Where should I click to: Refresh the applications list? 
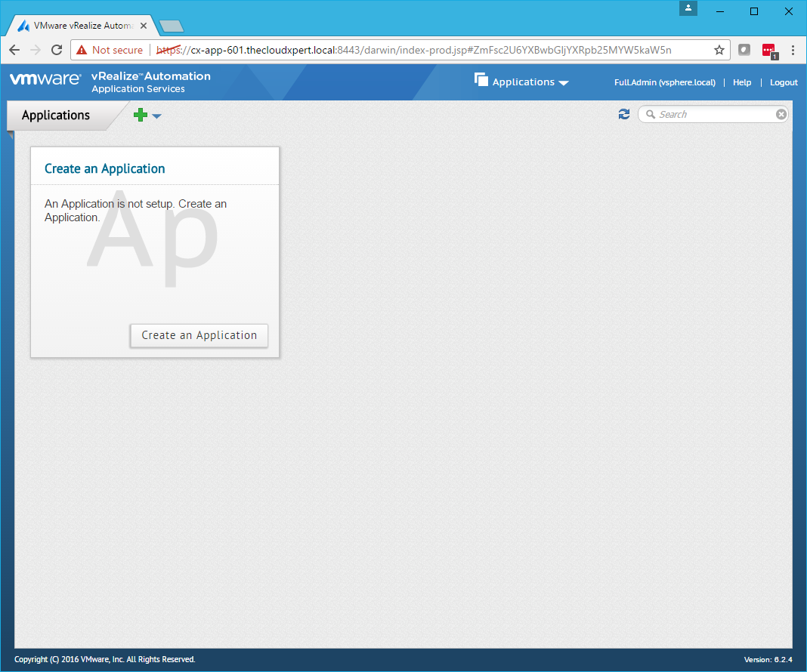(x=623, y=114)
